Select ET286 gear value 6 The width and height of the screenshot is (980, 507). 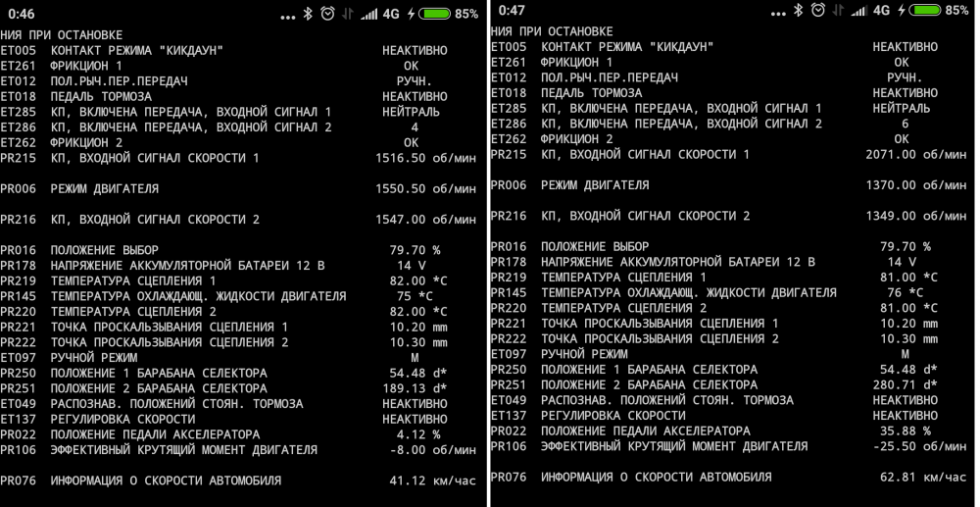coord(905,124)
